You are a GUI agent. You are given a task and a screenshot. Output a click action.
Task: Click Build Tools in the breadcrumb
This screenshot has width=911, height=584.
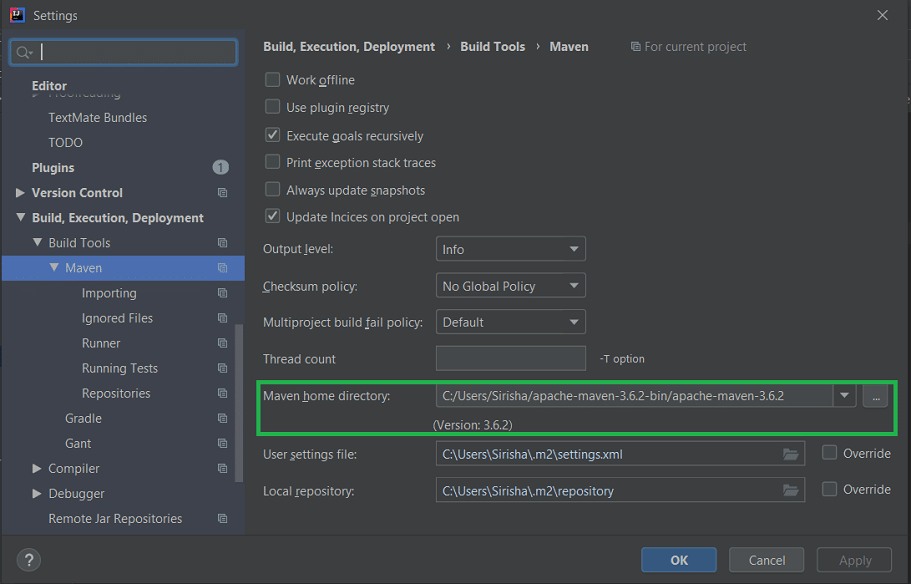pos(493,46)
